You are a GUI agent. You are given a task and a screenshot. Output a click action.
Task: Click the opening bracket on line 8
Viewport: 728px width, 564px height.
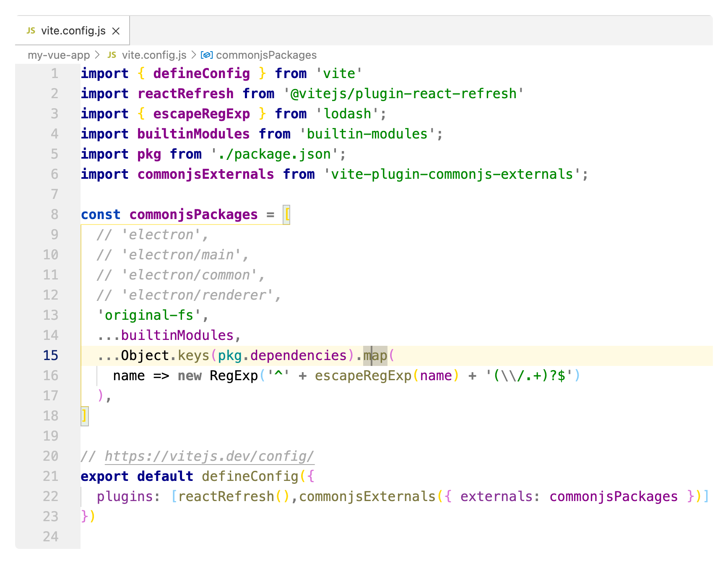(287, 214)
